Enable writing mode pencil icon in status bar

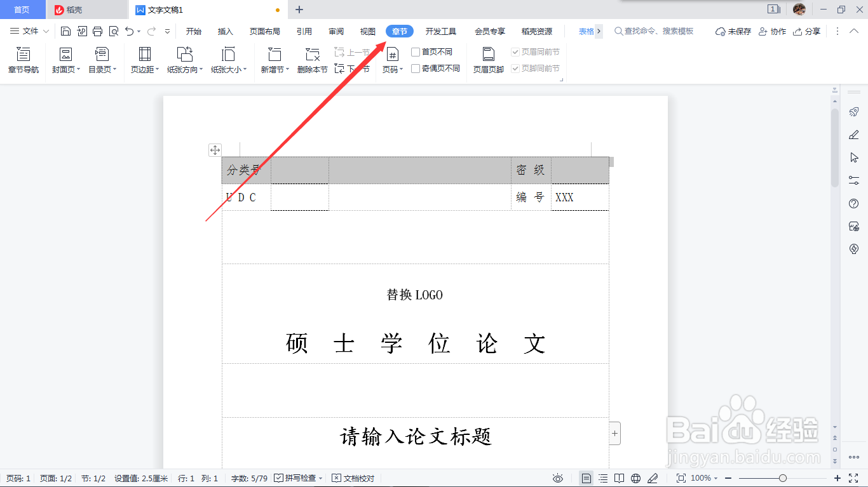[653, 478]
